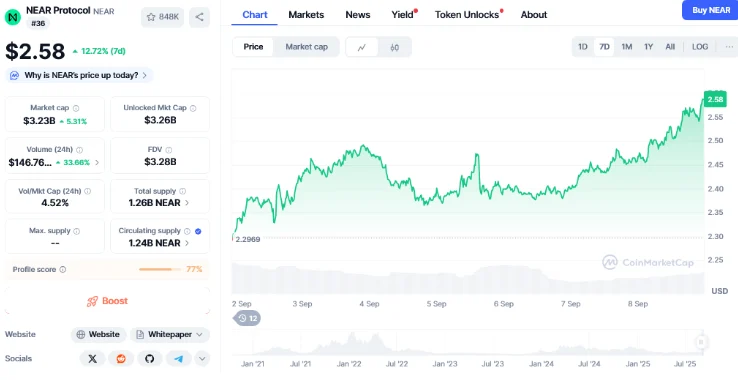Screen dimensions: 738x380
Task: Click the Max. supply info icon
Action: [x=77, y=231]
